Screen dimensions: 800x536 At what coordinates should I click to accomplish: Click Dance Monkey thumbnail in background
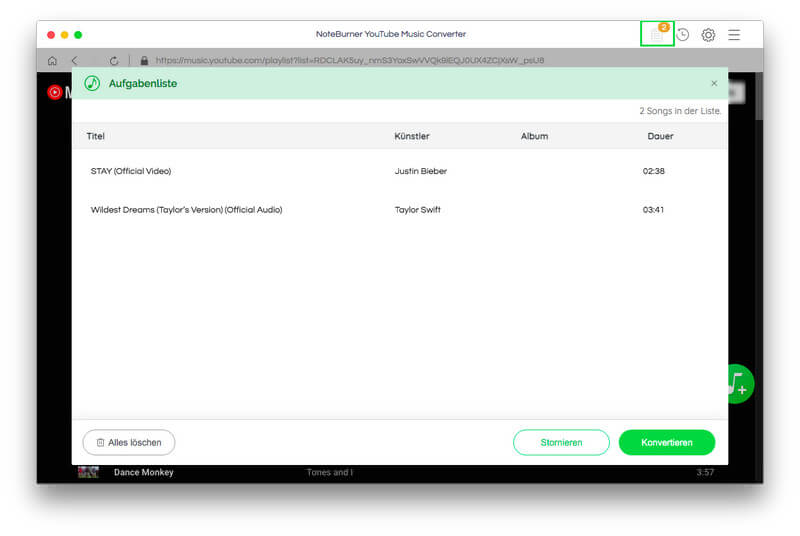pos(88,472)
